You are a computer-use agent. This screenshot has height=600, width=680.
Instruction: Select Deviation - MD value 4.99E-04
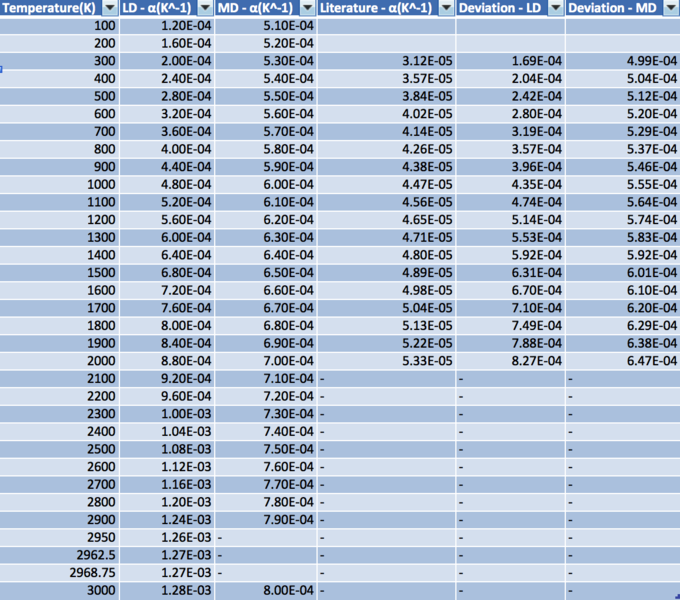click(623, 61)
